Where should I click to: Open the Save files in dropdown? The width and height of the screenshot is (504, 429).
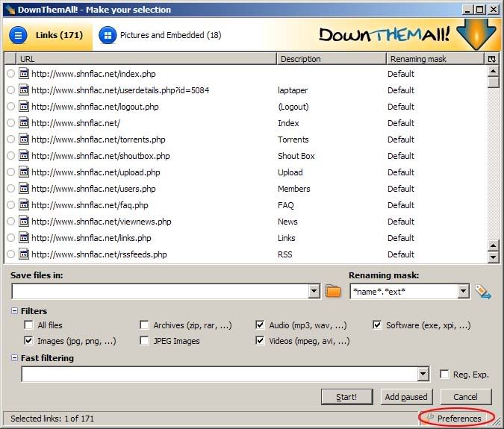(314, 291)
